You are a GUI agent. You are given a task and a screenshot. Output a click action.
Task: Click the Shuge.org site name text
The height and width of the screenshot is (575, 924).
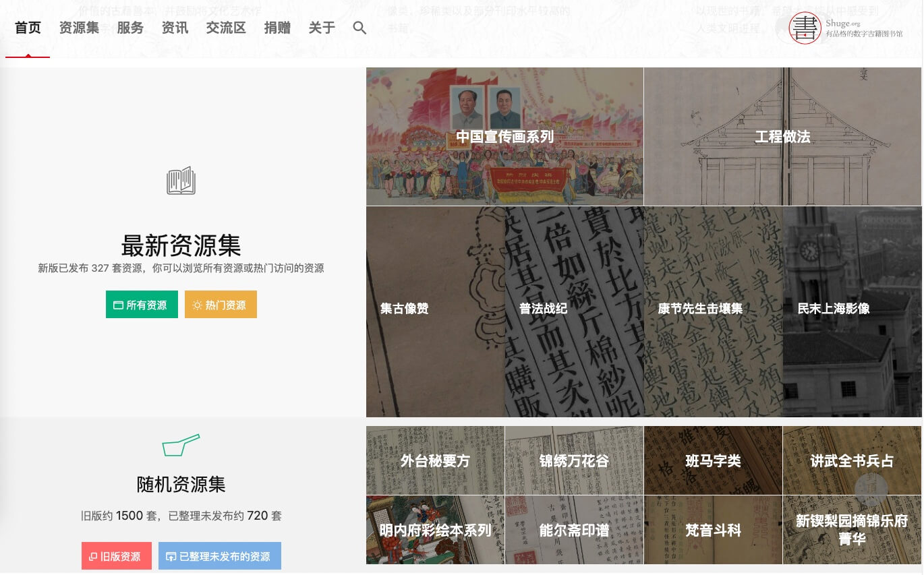(843, 23)
